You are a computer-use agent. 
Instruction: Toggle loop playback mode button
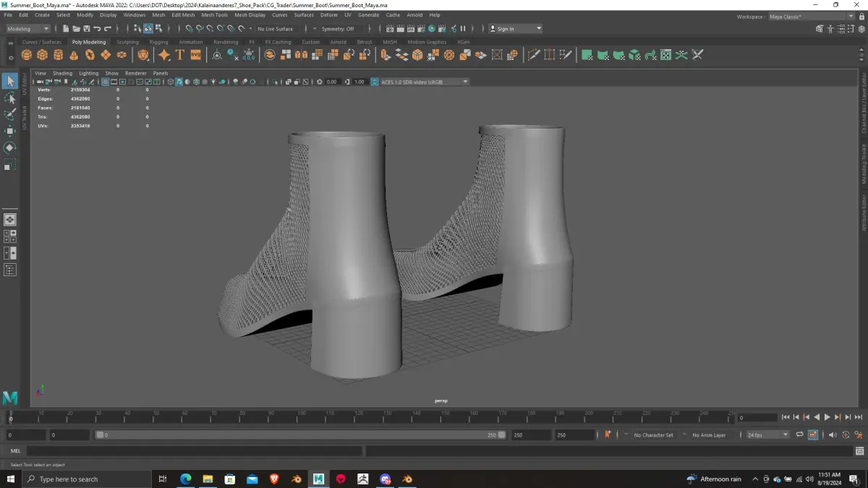800,435
